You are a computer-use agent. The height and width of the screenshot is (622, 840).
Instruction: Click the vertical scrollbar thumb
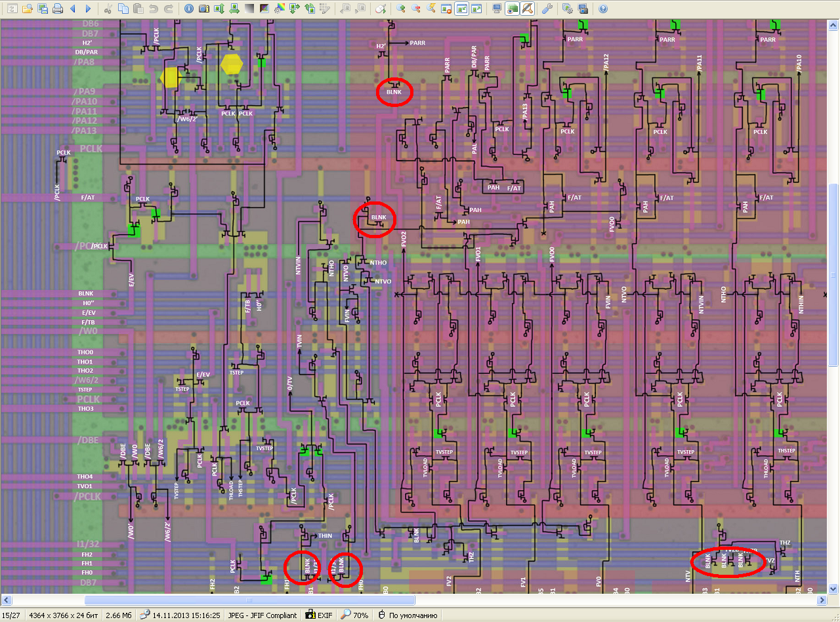click(834, 281)
